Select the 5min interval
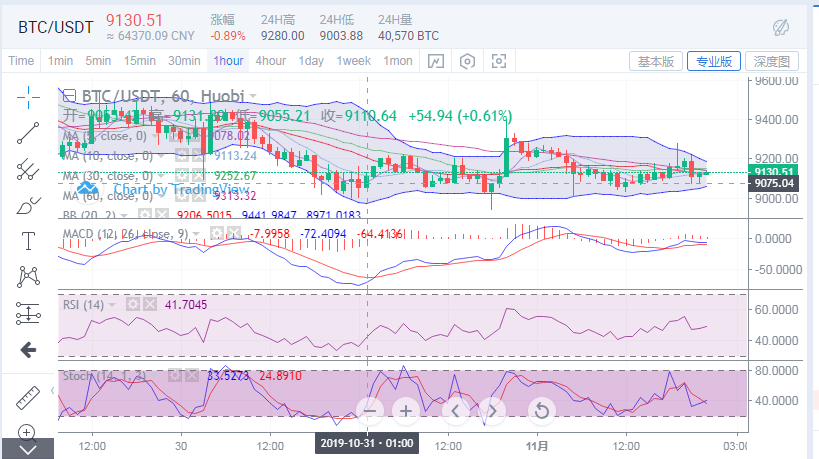The image size is (819, 459). pos(98,61)
